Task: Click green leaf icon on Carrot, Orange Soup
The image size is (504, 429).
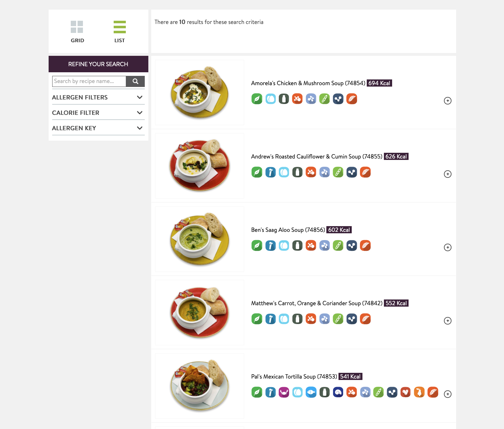Action: click(257, 319)
